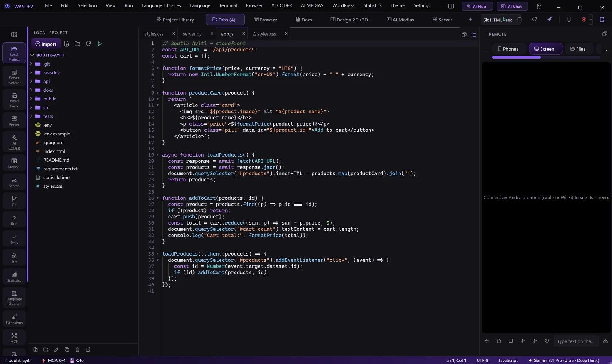Screen dimensions: 612x364
Task: Click the purple progress bar under Remote tabs
Action: [x=516, y=57]
